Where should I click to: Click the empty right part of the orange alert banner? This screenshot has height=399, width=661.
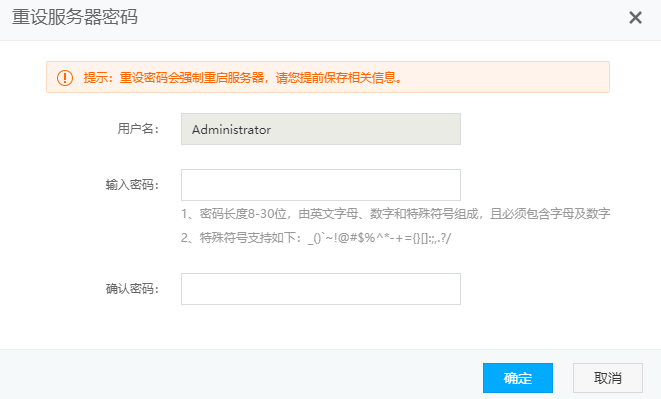506,78
